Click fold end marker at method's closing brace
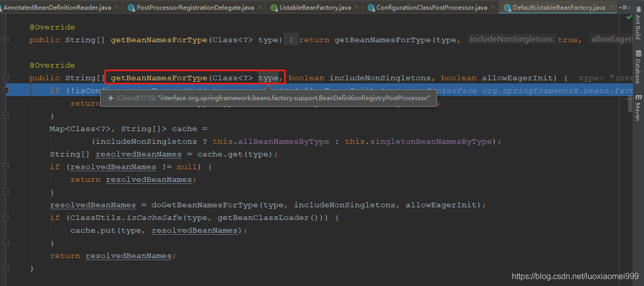 (x=6, y=268)
